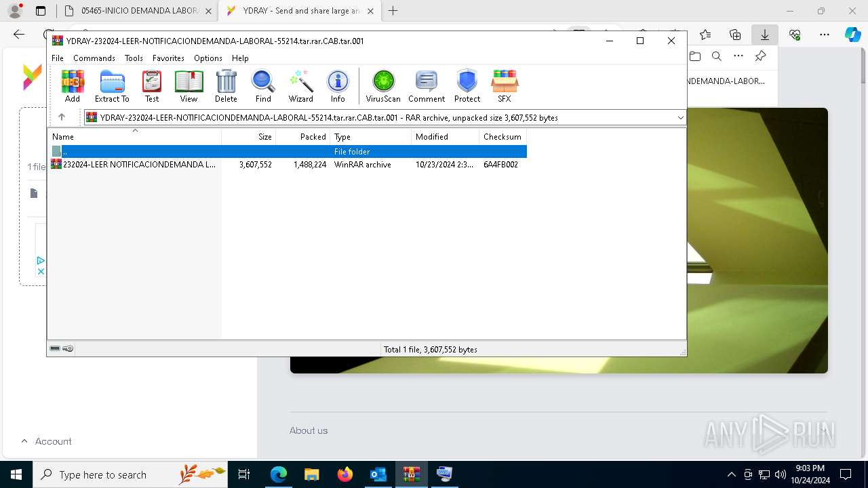Go up one folder level arrow
The width and height of the screenshot is (868, 488).
tap(62, 117)
